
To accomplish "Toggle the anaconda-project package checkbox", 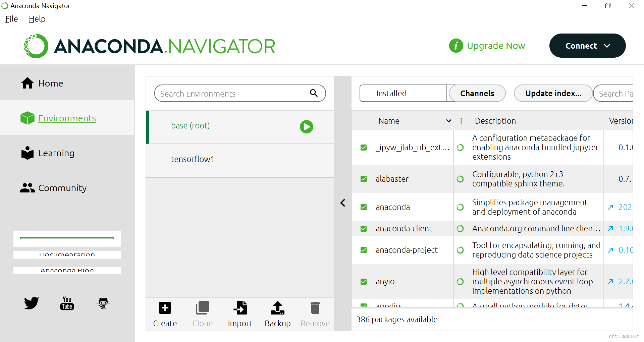I will point(364,250).
